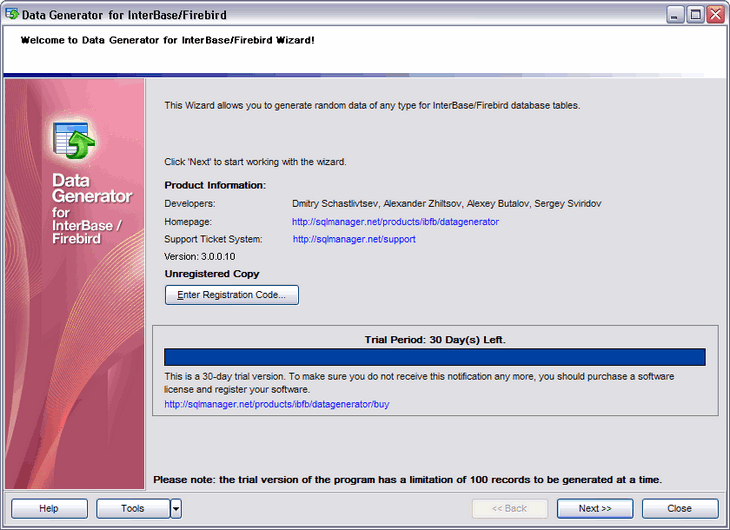Viewport: 730px width, 530px height.
Task: Click the trial period progress bar
Action: coord(435,357)
